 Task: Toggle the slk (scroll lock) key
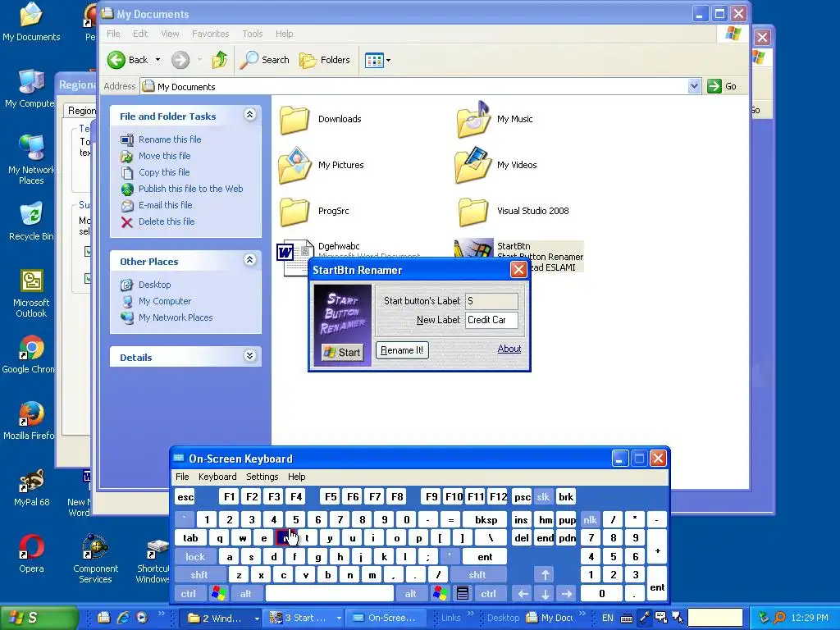(543, 497)
